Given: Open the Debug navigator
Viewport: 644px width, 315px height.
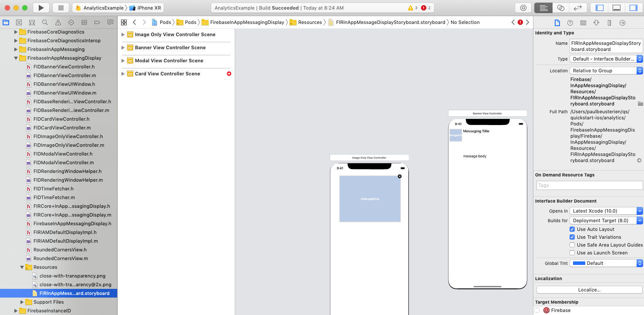Looking at the screenshot, I should coord(84,22).
